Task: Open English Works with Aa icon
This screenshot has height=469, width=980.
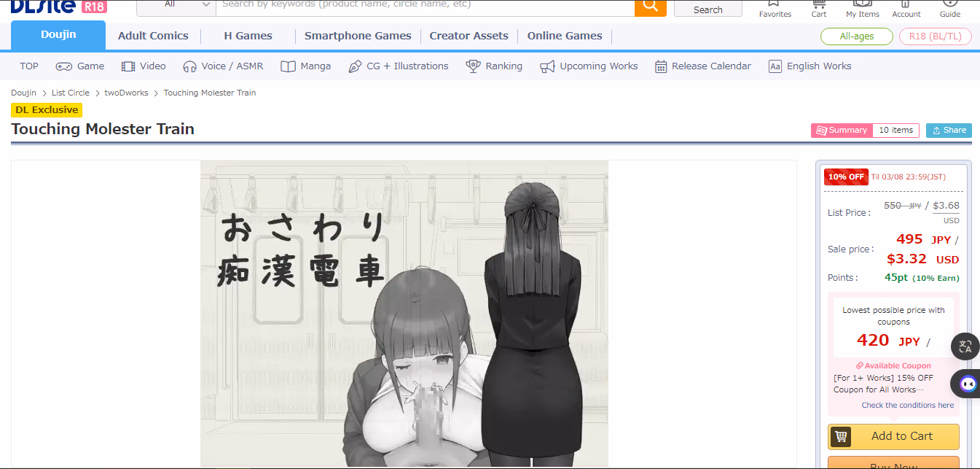Action: coord(810,66)
